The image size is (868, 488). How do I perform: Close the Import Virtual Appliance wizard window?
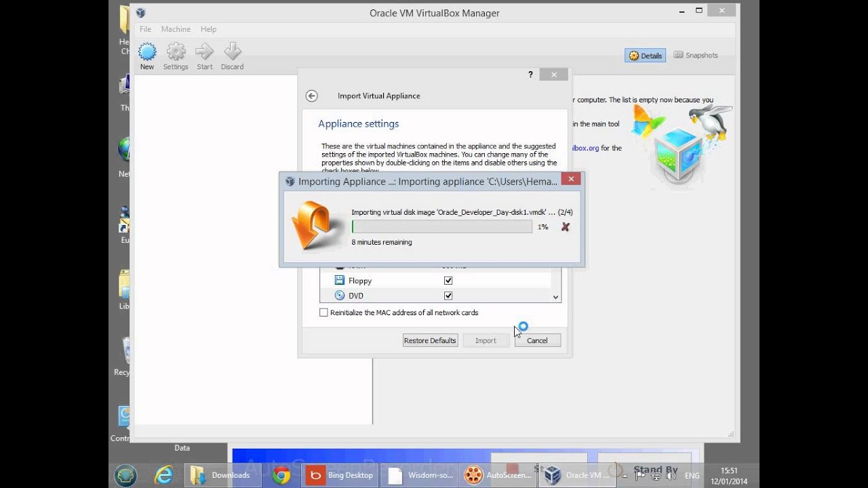pyautogui.click(x=554, y=75)
